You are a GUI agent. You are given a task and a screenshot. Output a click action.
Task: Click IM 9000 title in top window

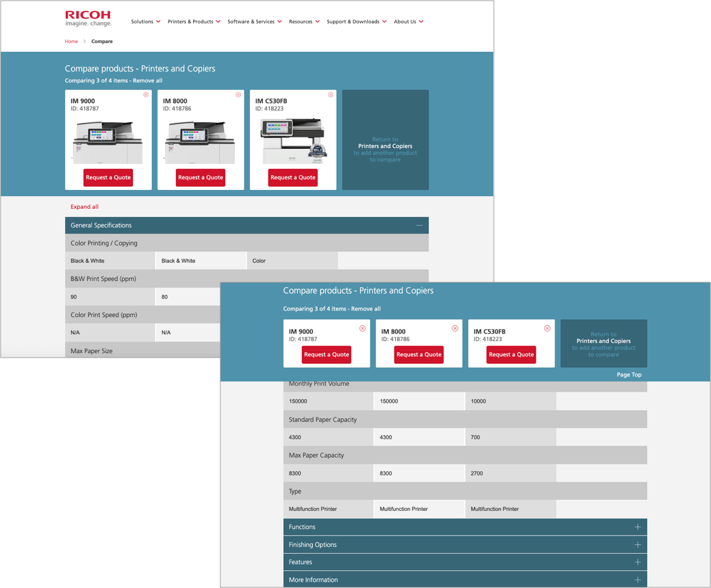tap(82, 101)
